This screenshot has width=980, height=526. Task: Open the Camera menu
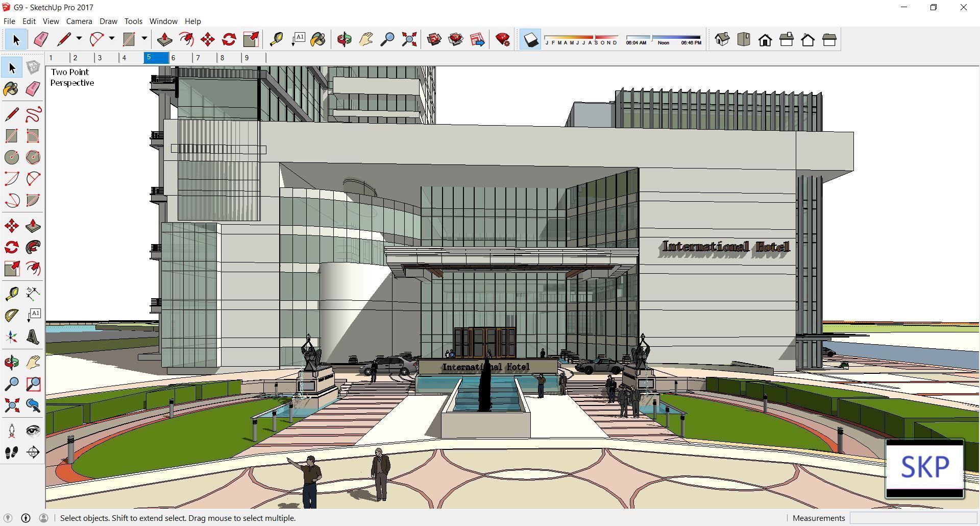click(79, 21)
